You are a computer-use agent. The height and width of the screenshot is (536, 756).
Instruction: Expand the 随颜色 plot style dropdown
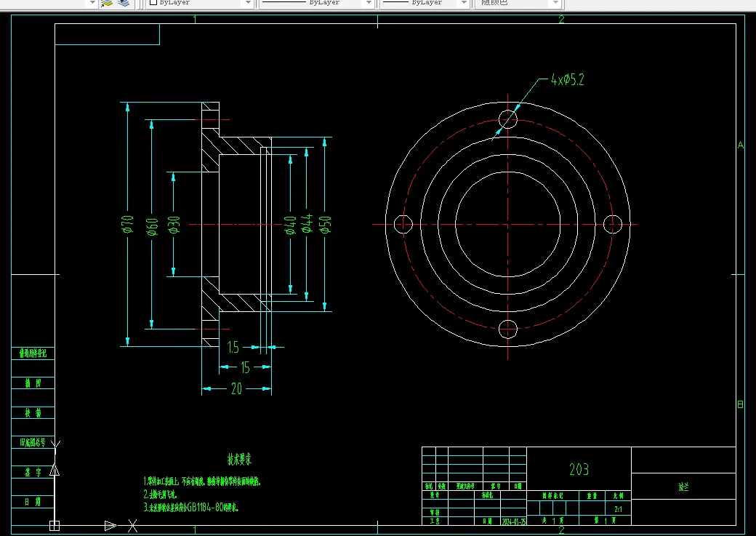click(x=555, y=3)
